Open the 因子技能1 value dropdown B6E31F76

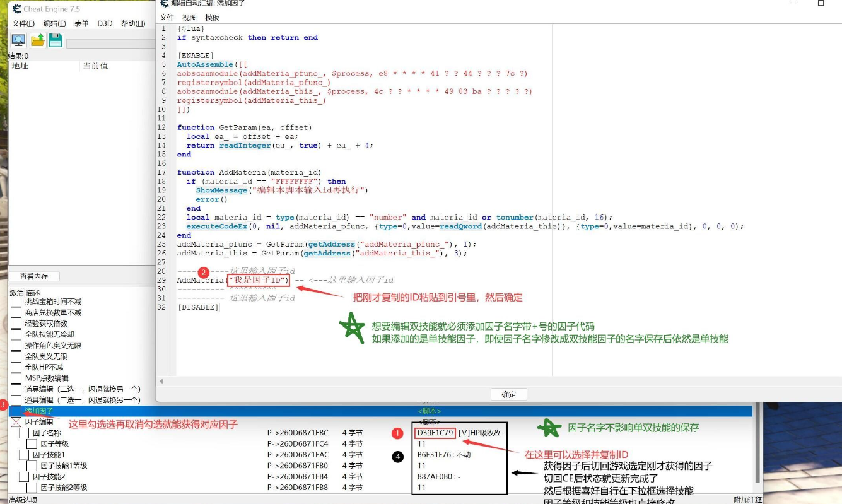tap(435, 455)
